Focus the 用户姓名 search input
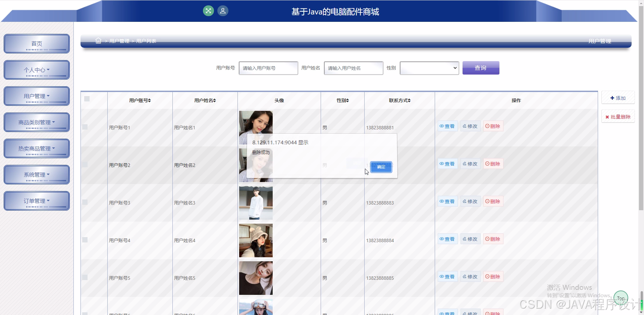644x315 pixels. (354, 68)
